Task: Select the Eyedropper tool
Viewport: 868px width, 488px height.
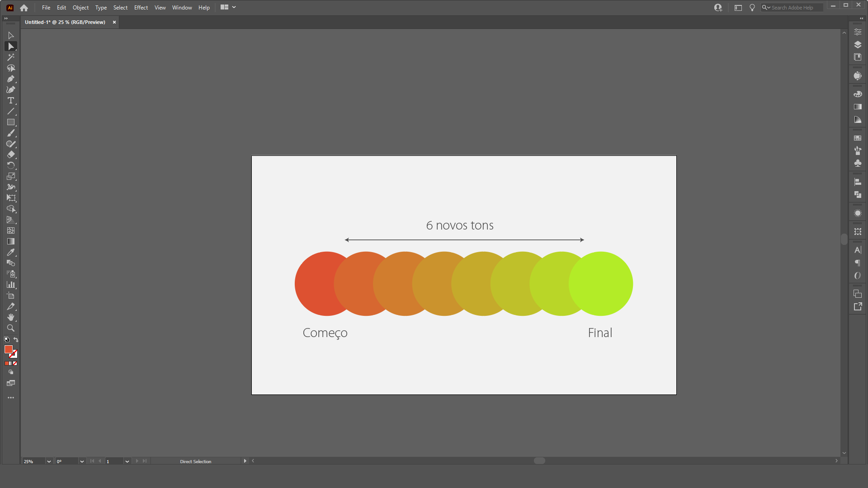Action: coord(11,252)
